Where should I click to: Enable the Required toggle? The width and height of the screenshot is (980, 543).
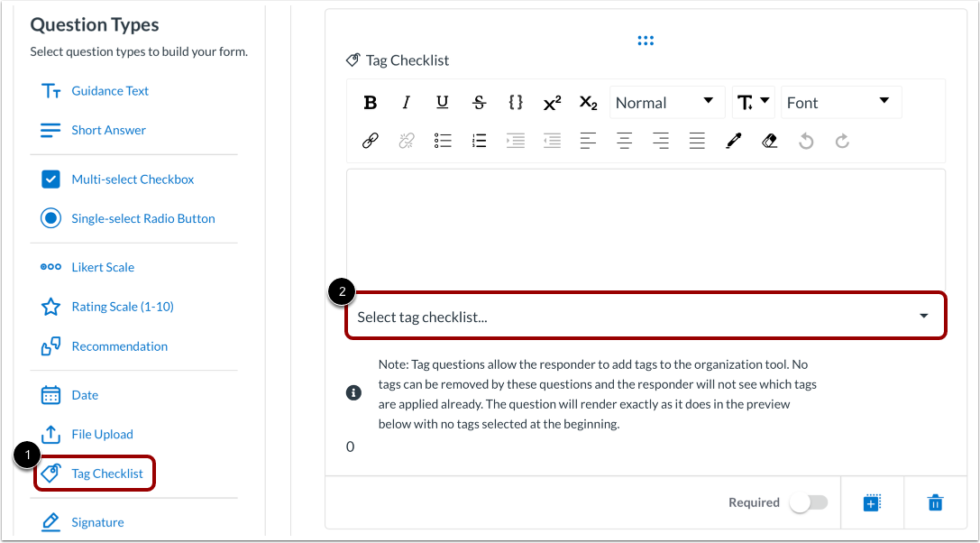809,502
